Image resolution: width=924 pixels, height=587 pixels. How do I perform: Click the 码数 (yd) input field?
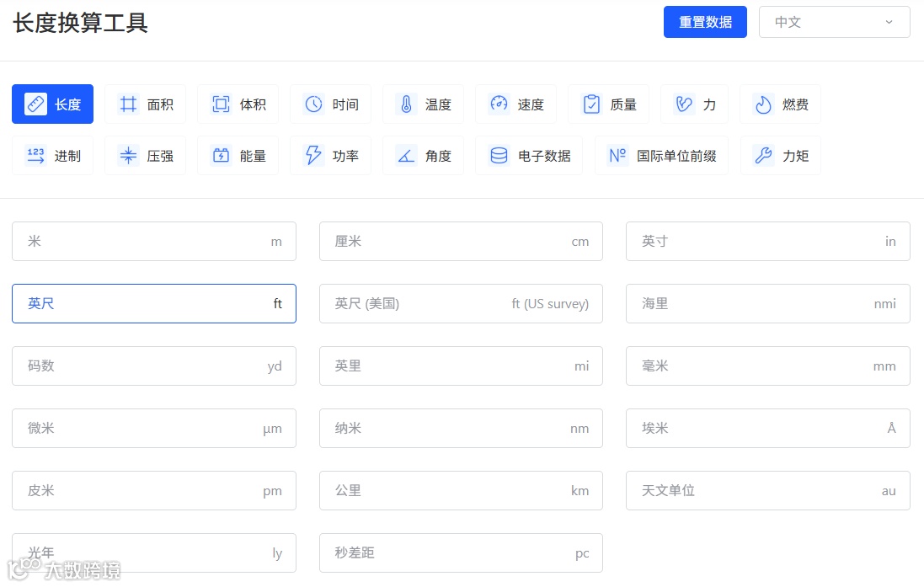[x=154, y=366]
